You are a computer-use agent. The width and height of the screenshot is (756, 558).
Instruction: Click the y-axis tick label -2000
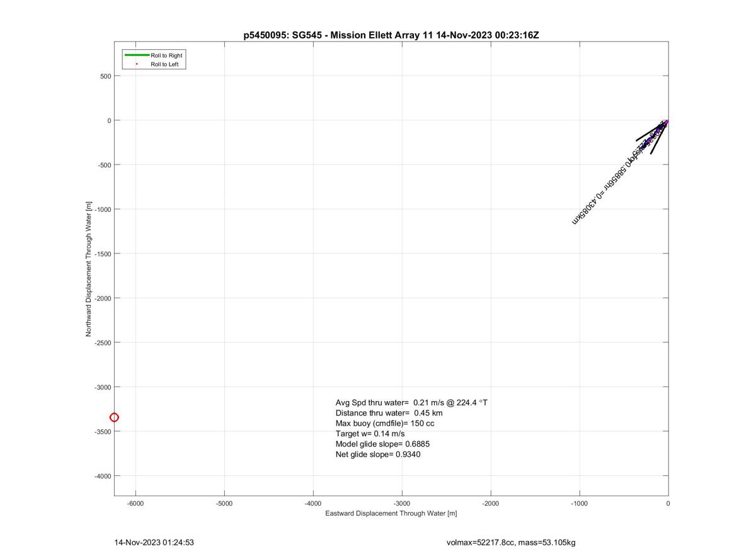[102, 298]
